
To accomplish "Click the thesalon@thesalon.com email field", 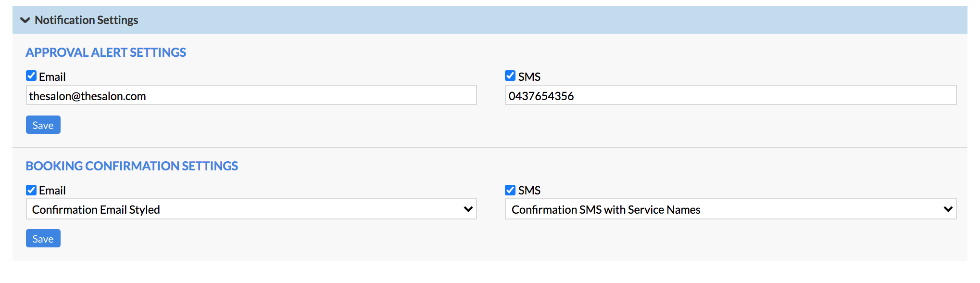I will tap(251, 95).
